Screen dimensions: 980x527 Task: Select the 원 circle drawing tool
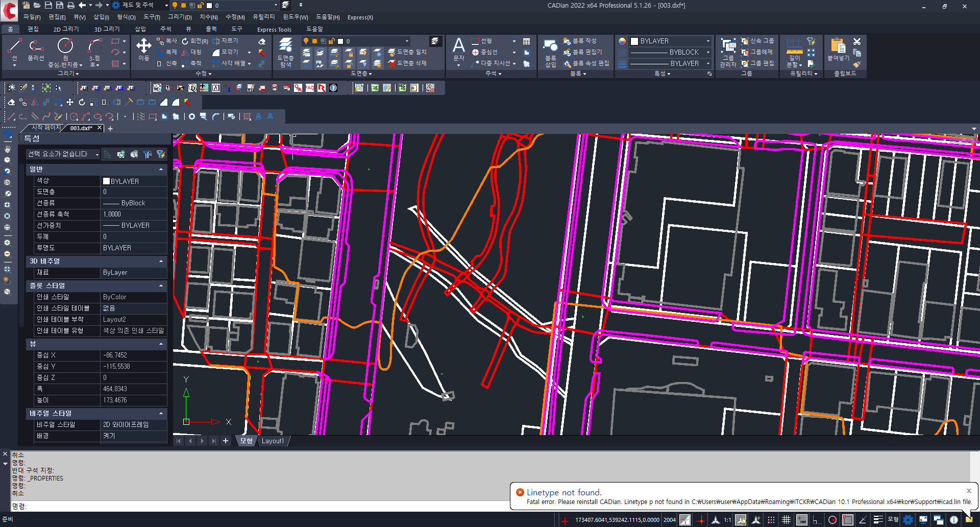pyautogui.click(x=65, y=52)
